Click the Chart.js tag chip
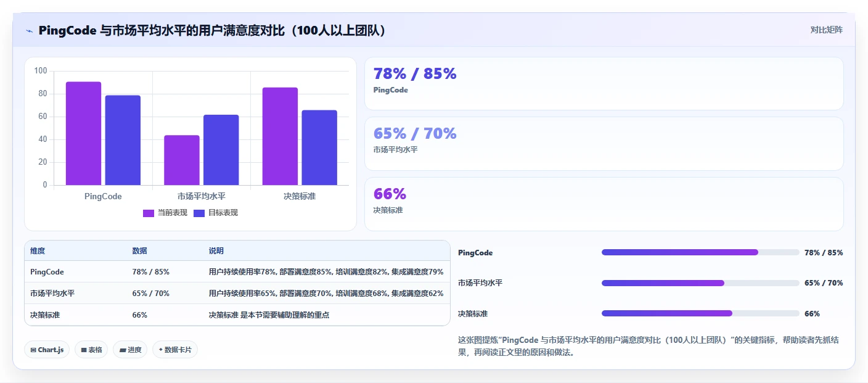This screenshot has width=868, height=383. pos(47,350)
